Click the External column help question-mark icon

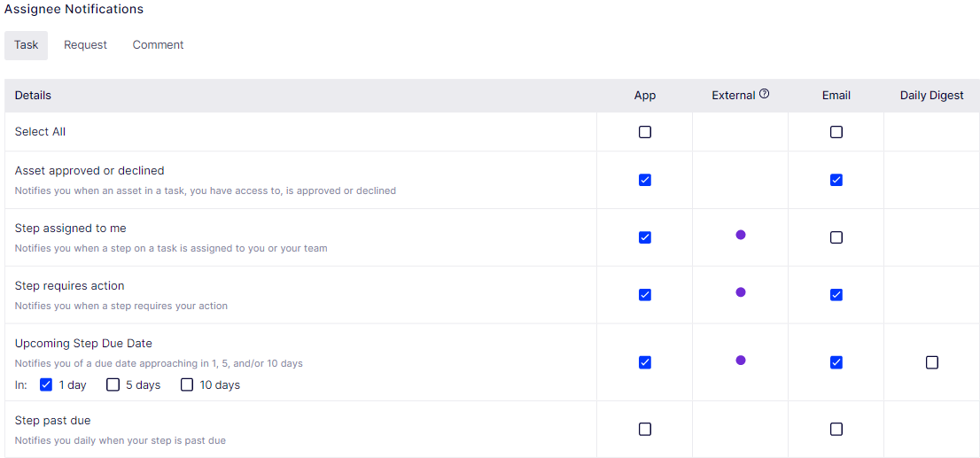tap(764, 95)
